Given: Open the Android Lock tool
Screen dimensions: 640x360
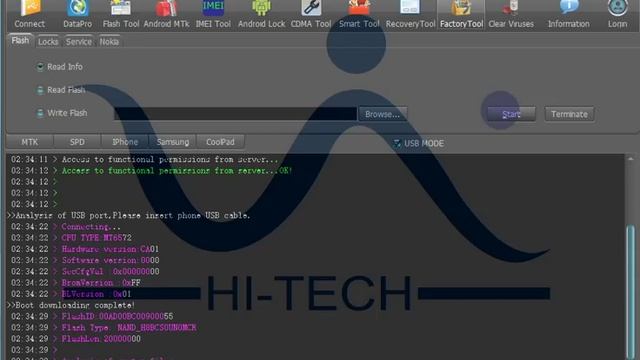Looking at the screenshot, I should point(261,14).
